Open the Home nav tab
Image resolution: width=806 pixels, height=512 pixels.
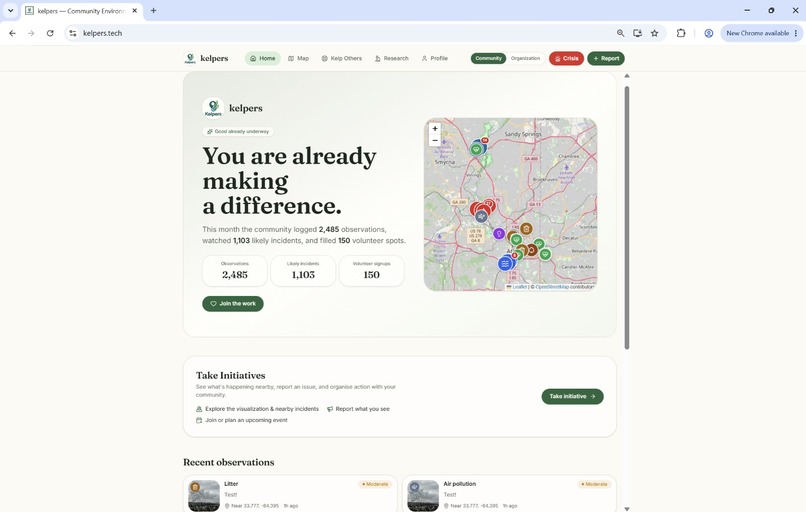[x=263, y=59]
